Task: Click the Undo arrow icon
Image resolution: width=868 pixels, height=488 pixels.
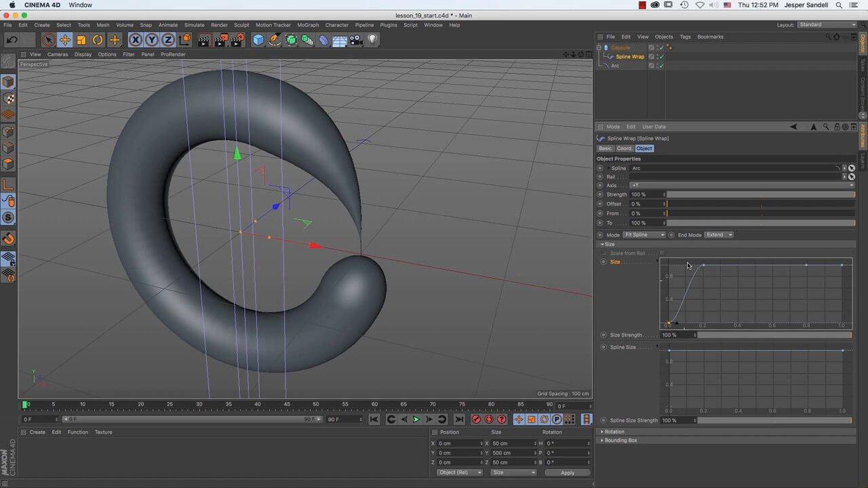Action: click(12, 40)
